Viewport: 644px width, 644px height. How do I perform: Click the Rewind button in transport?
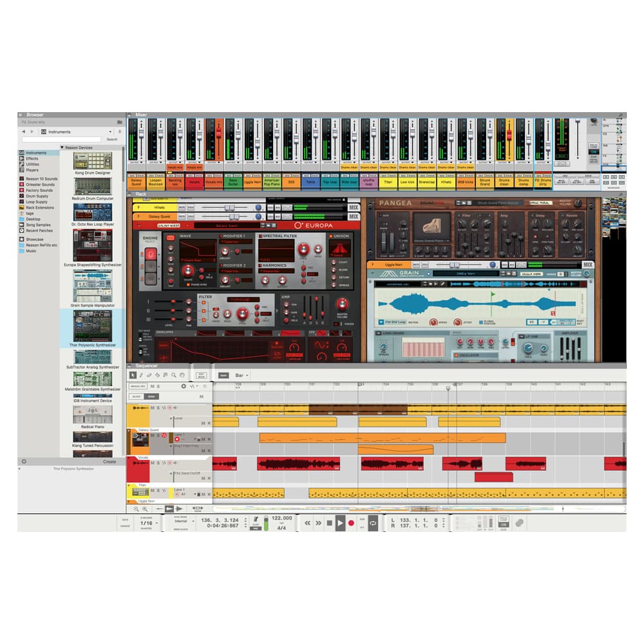[307, 523]
